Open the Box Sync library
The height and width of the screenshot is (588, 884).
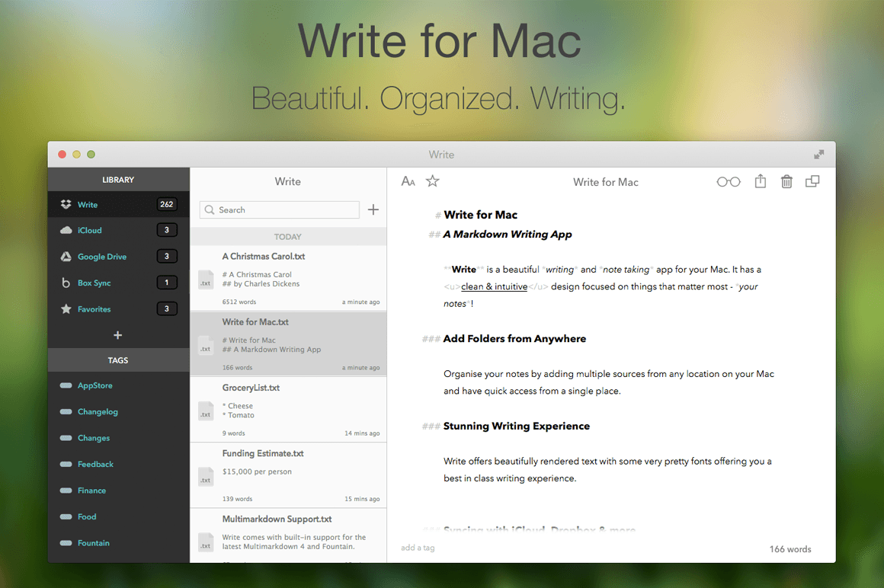pos(118,283)
